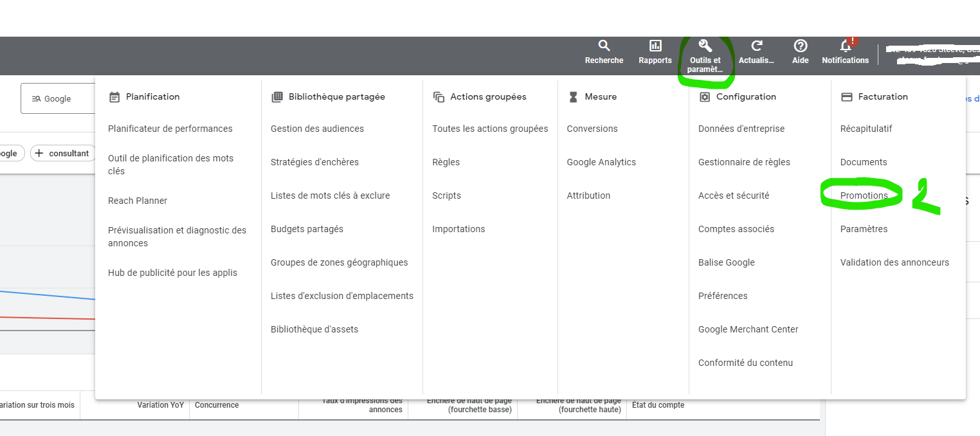This screenshot has width=980, height=436.
Task: Select Budgets partagés
Action: (307, 229)
